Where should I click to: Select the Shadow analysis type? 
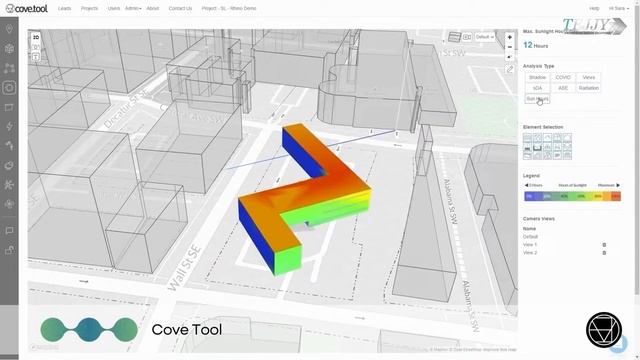[x=537, y=77]
